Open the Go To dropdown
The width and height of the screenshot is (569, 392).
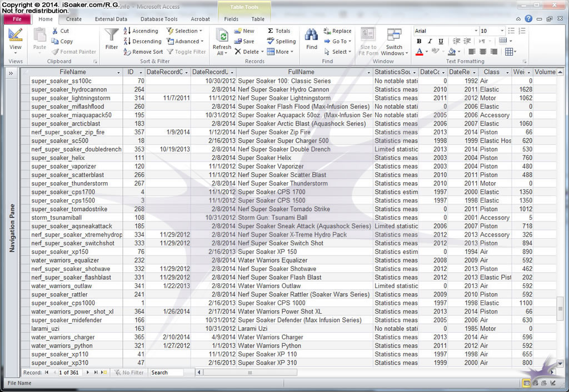point(338,41)
